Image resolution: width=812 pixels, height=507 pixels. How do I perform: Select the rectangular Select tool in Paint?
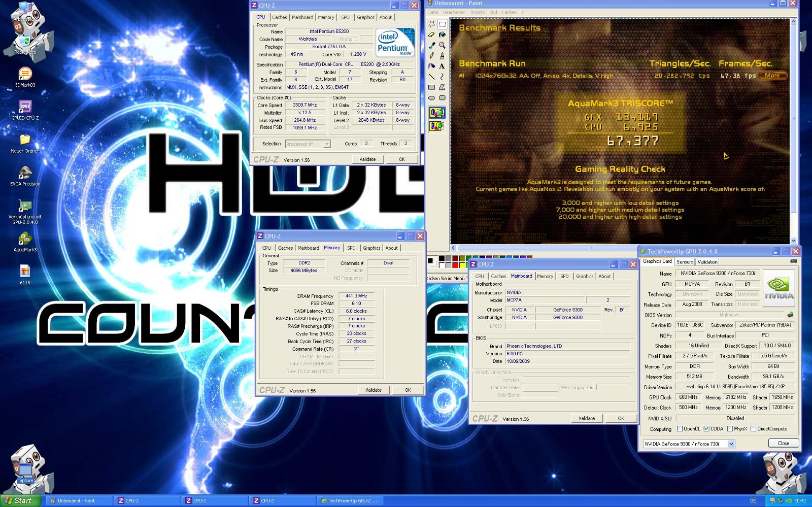442,24
